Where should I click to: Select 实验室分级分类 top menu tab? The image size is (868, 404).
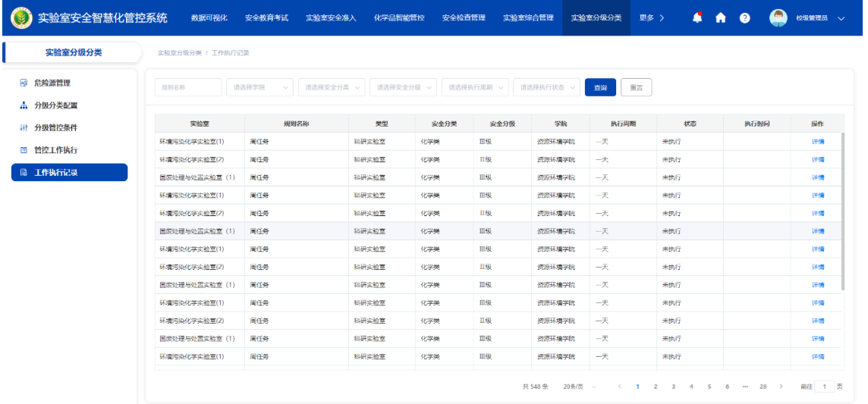(x=596, y=17)
